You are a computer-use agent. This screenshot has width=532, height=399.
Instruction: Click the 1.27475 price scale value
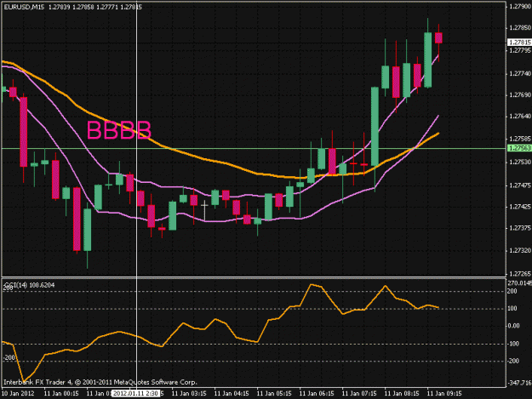520,185
